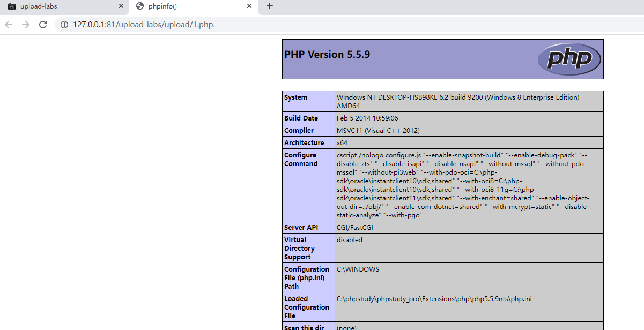Click the forward navigation arrow
Viewport: 644px width, 330px height.
pyautogui.click(x=25, y=25)
